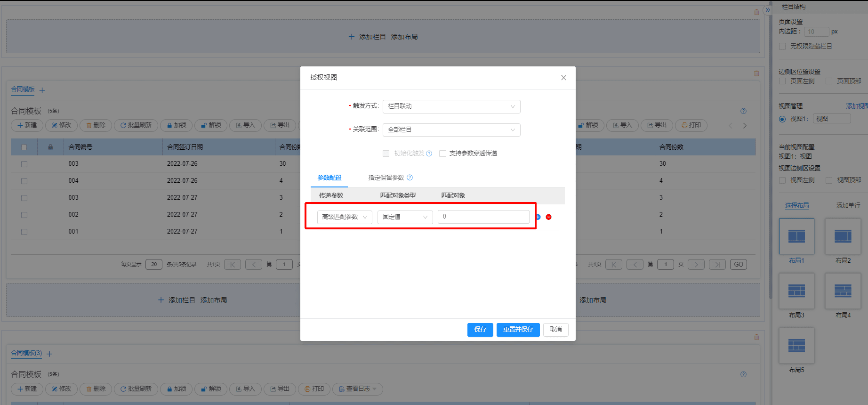Select the 布局2 layout thumbnail
The image size is (868, 405).
pos(843,236)
